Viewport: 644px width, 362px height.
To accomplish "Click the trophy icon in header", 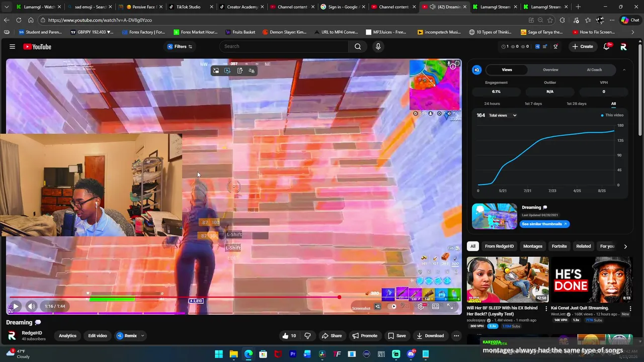I will pyautogui.click(x=555, y=46).
